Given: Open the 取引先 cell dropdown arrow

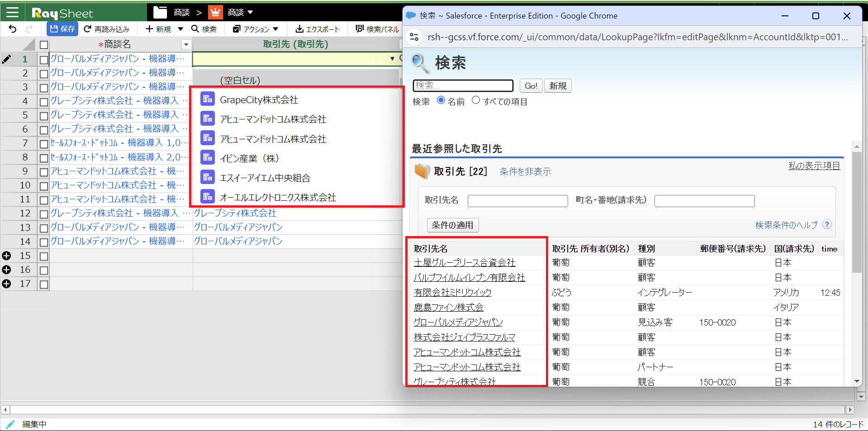Looking at the screenshot, I should click(392, 59).
